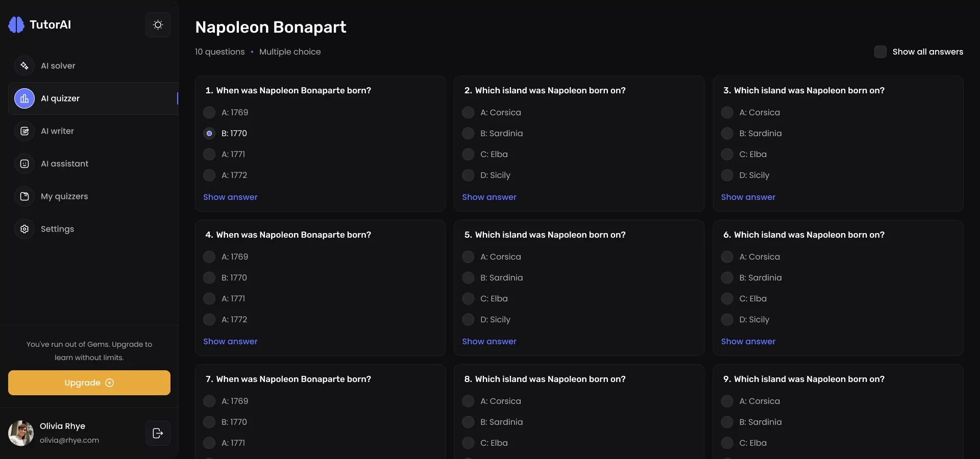Choose A: Corsica for question 2
The image size is (980, 459).
468,112
